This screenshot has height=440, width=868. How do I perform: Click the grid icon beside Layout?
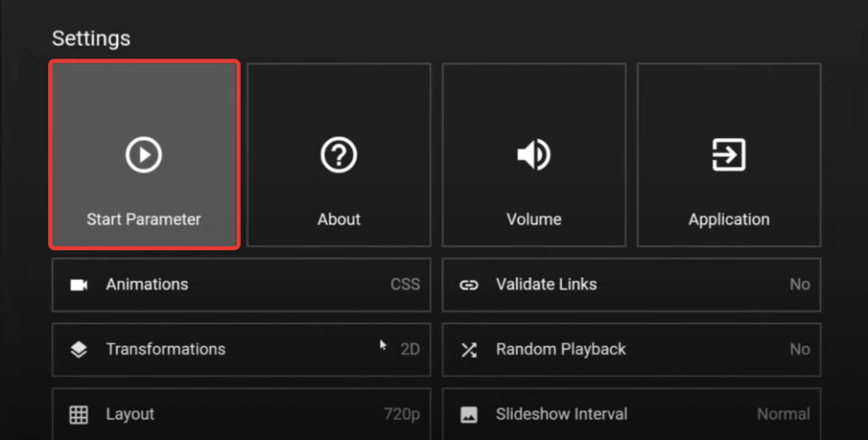tap(79, 415)
